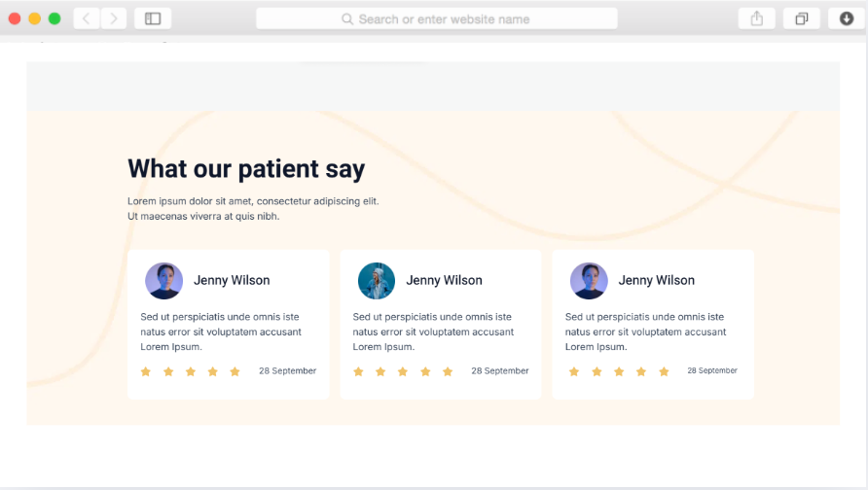Click the browser forward arrow button

tap(114, 18)
